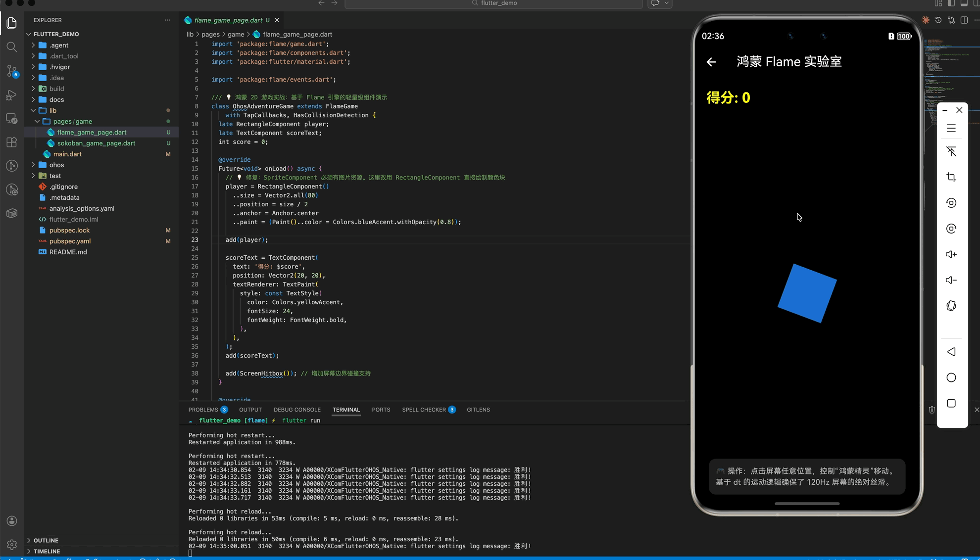Tap the back arrow in app header

coord(711,62)
